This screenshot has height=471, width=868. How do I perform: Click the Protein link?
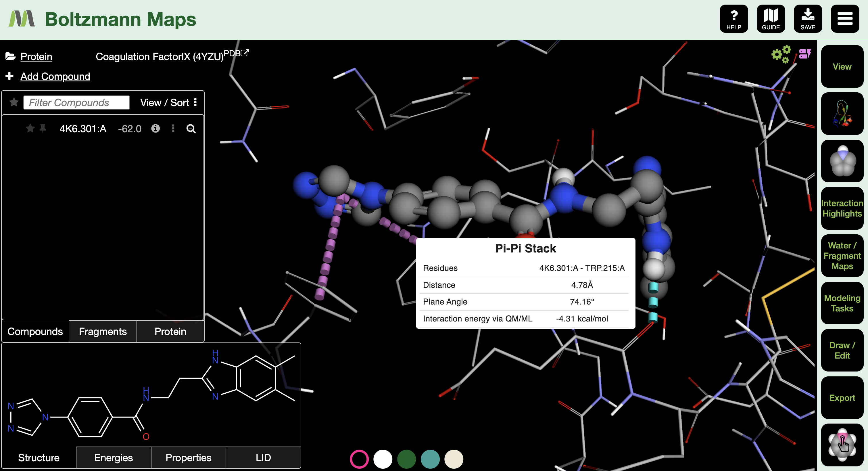[37, 56]
